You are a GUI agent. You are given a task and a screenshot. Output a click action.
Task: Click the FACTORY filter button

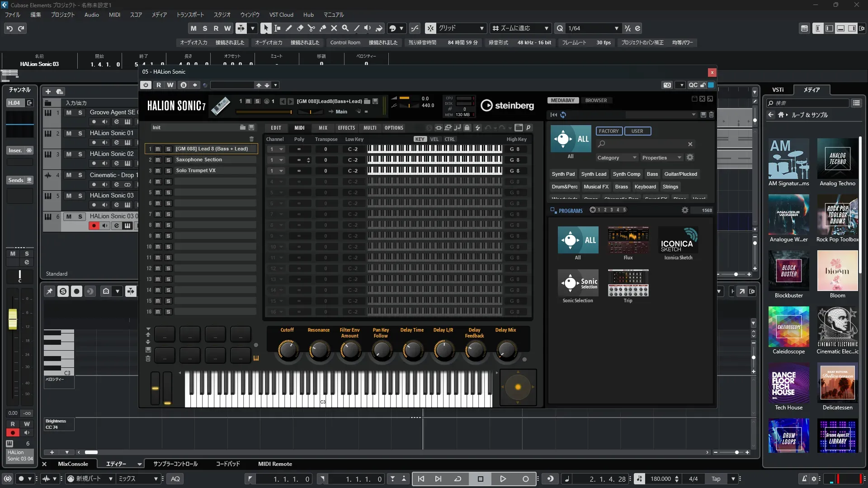pos(609,131)
